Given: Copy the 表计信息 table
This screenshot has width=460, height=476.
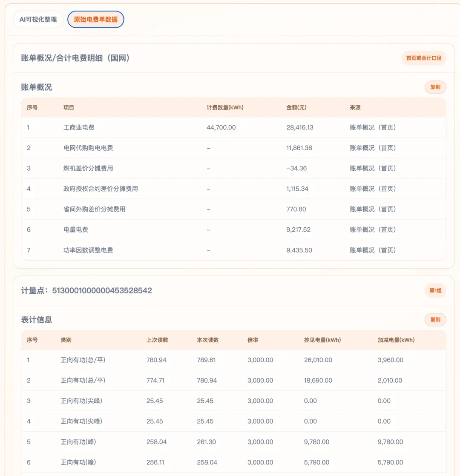Looking at the screenshot, I should (435, 320).
